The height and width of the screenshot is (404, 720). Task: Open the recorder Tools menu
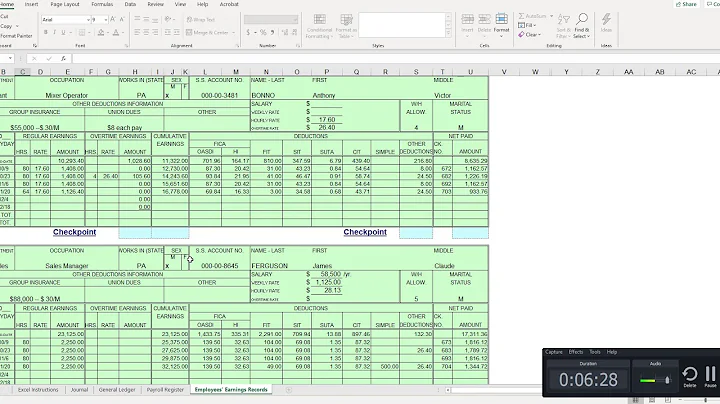(595, 352)
